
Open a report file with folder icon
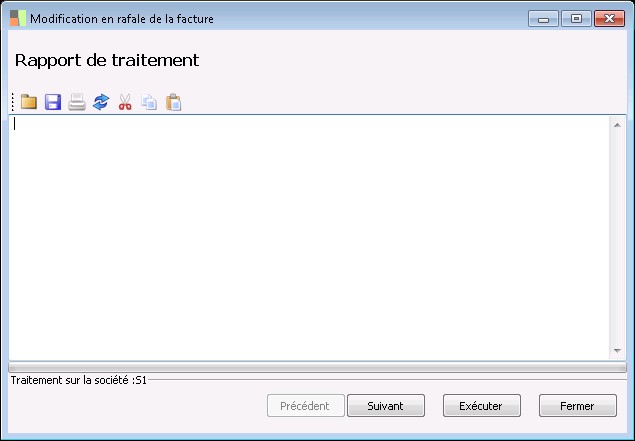pos(29,102)
